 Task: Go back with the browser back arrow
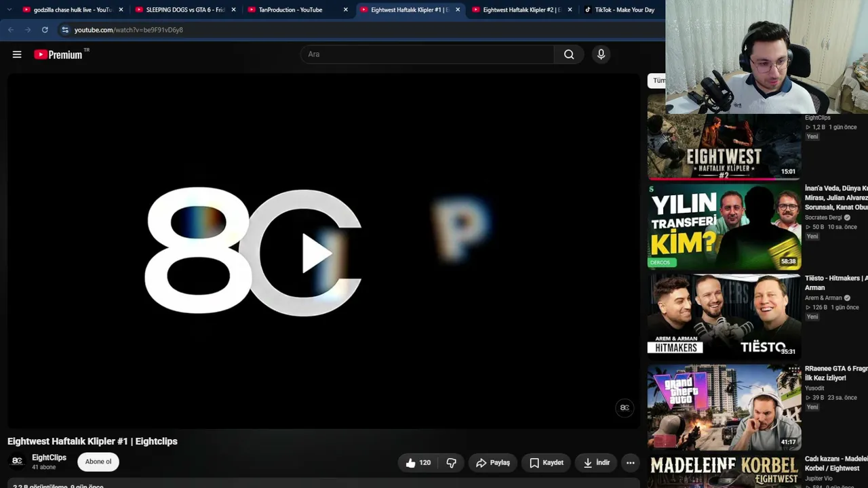tap(11, 30)
